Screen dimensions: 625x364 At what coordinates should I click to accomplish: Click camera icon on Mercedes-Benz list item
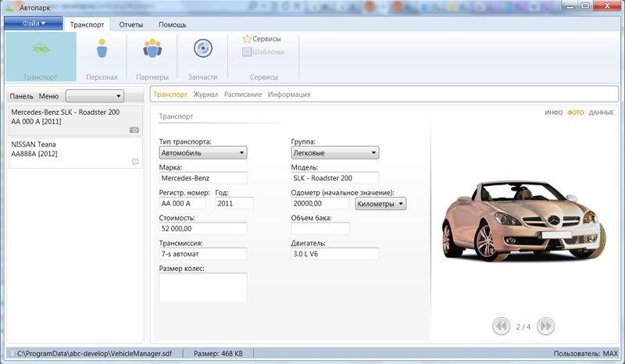(x=134, y=130)
